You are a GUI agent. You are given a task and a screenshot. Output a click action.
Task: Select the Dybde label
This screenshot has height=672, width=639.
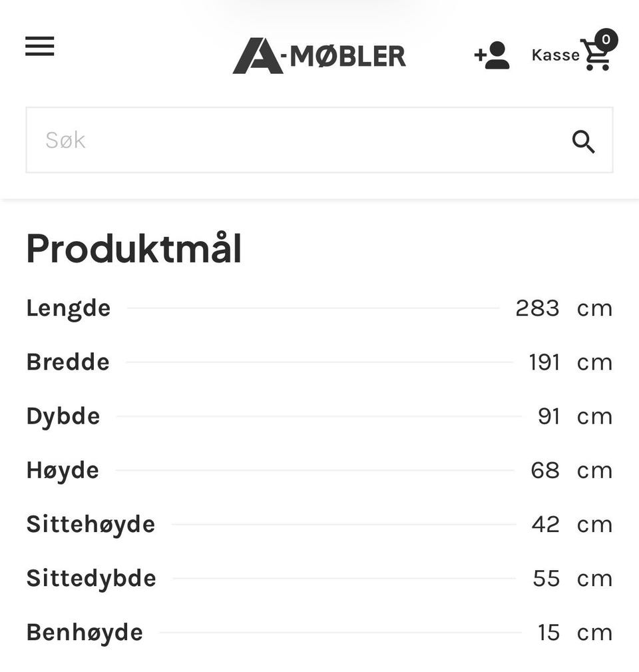coord(63,416)
